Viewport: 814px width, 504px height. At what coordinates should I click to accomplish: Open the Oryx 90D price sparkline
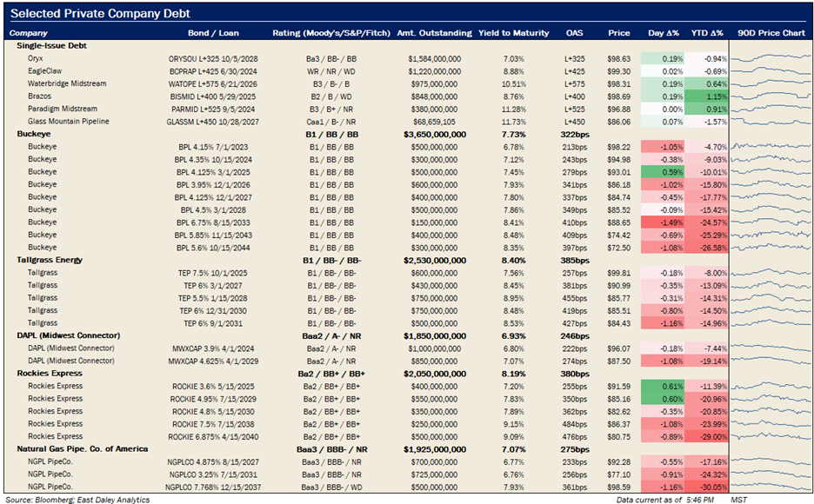(771, 58)
